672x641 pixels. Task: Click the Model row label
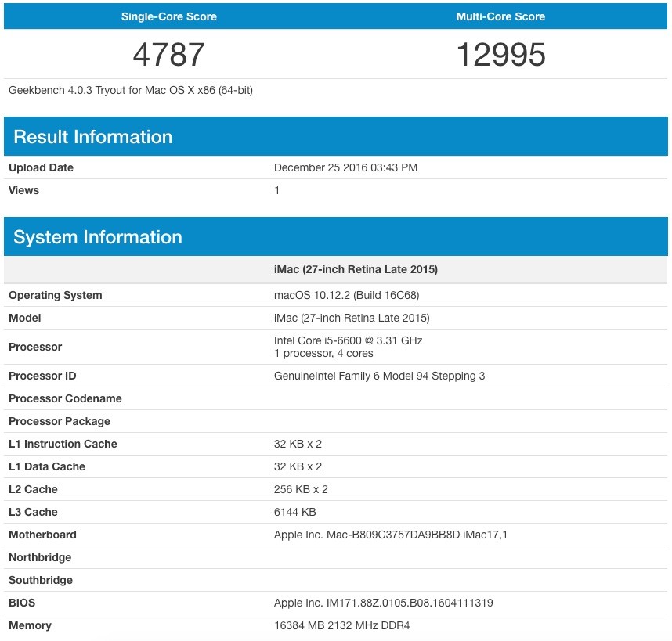point(25,318)
